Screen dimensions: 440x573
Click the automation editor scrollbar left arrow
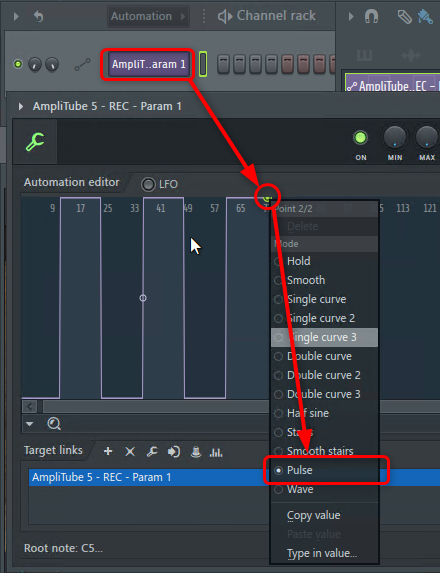pos(30,406)
